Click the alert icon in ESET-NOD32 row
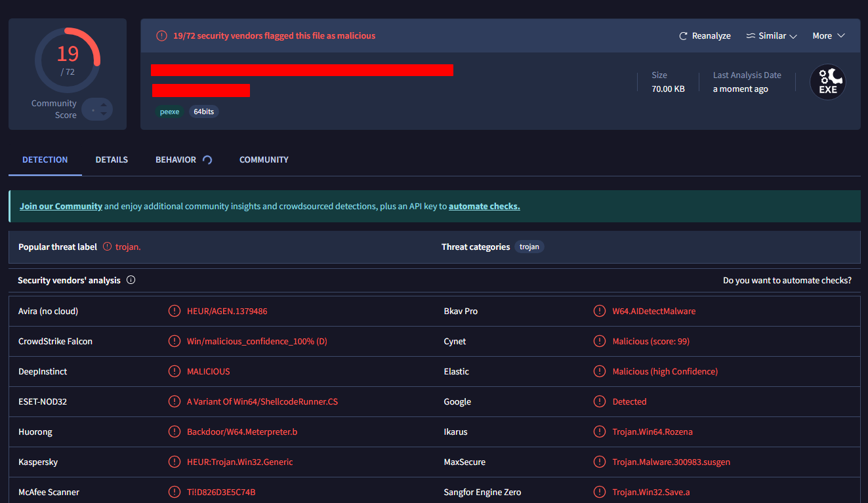This screenshot has width=868, height=503. [x=175, y=401]
